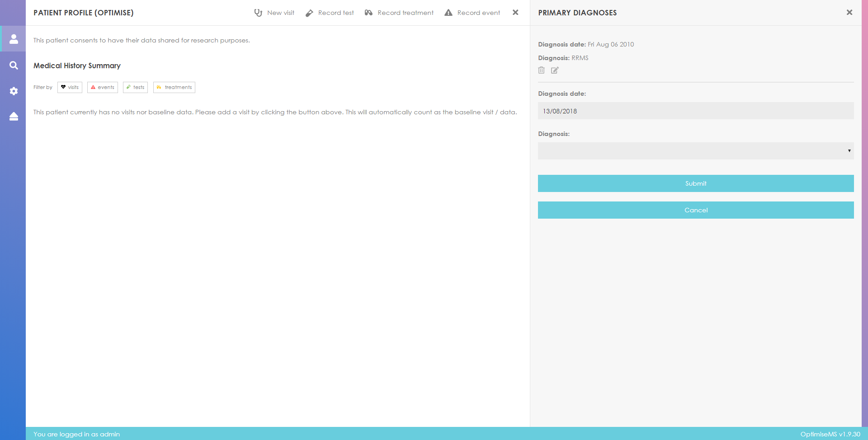Image resolution: width=868 pixels, height=440 pixels.
Task: Open the search icon in sidebar
Action: click(14, 66)
